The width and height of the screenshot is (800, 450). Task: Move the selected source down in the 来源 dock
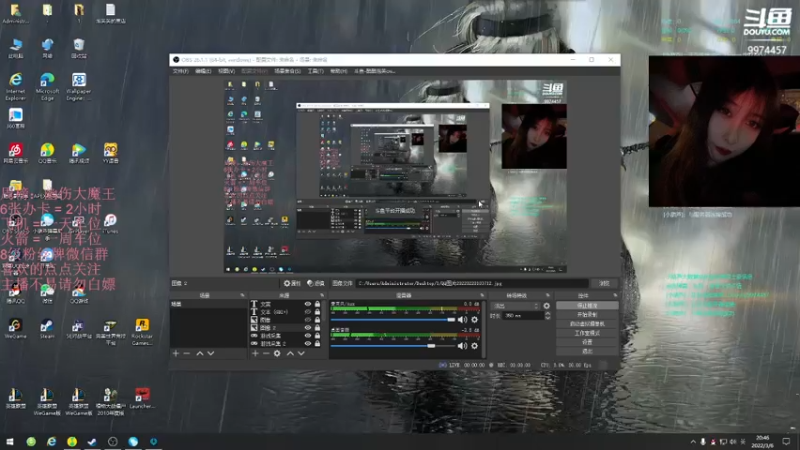click(x=301, y=353)
